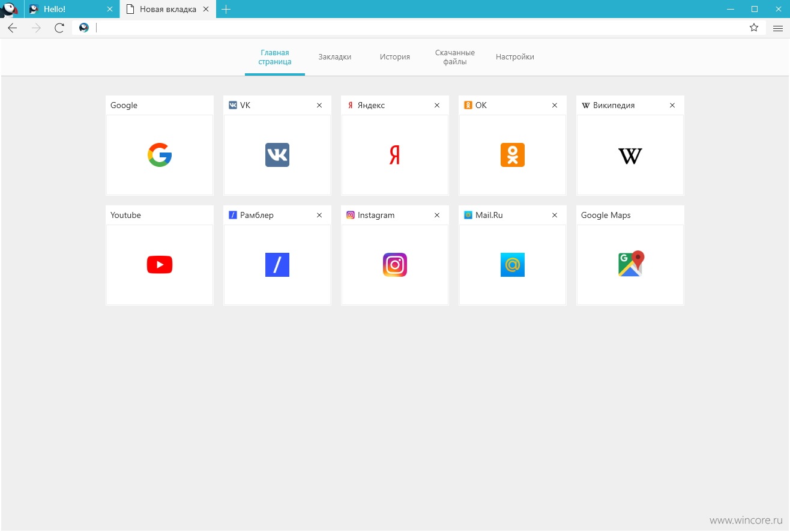
Task: Reload the page with the refresh icon
Action: tap(59, 28)
